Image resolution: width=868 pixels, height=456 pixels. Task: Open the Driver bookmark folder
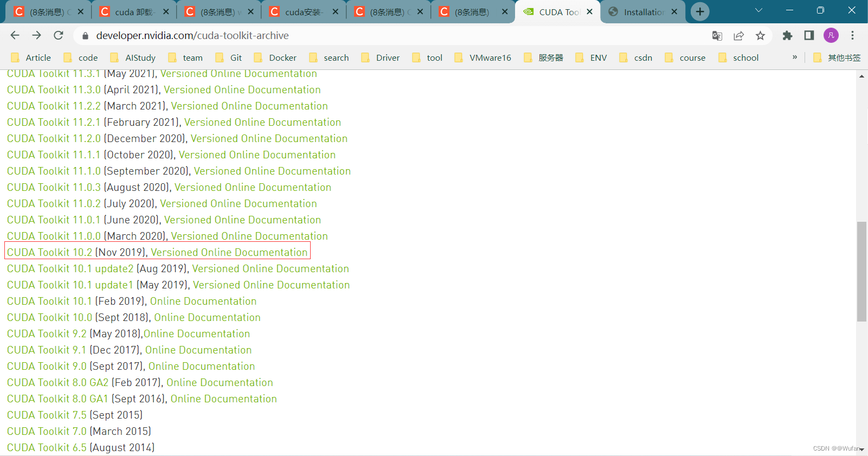click(381, 57)
